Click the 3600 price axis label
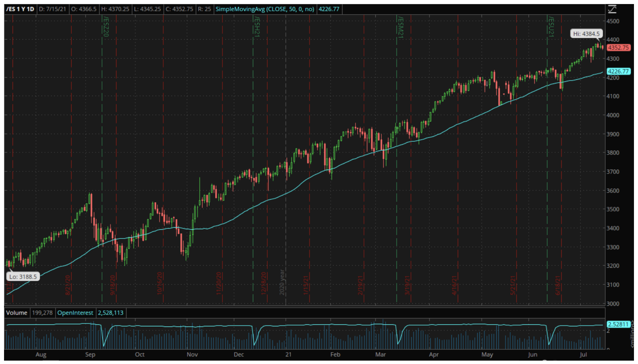This screenshot has width=638, height=364. [613, 190]
